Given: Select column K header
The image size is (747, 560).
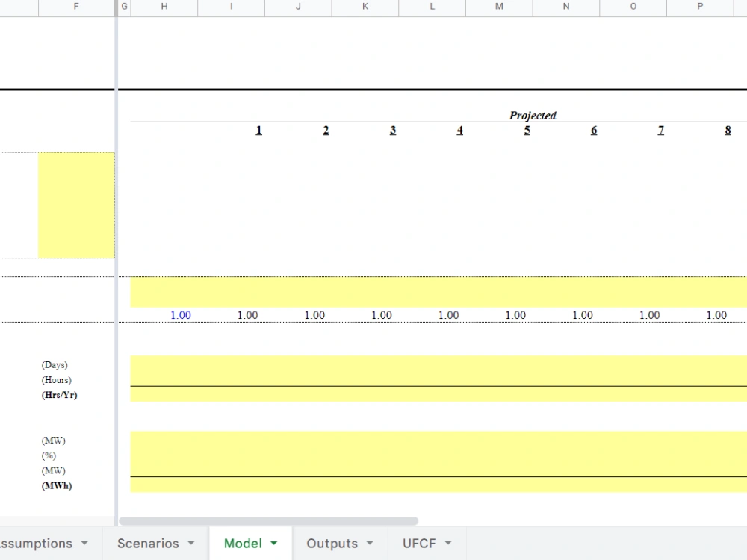Looking at the screenshot, I should coord(365,7).
